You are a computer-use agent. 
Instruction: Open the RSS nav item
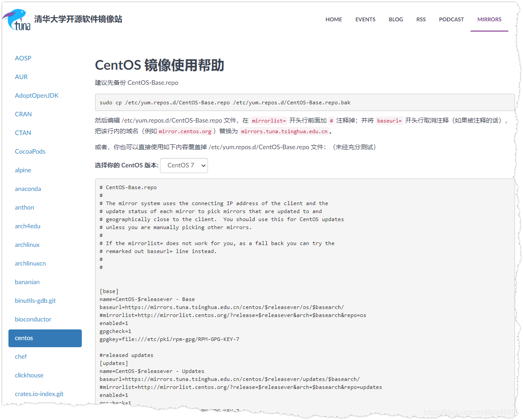[x=421, y=20]
